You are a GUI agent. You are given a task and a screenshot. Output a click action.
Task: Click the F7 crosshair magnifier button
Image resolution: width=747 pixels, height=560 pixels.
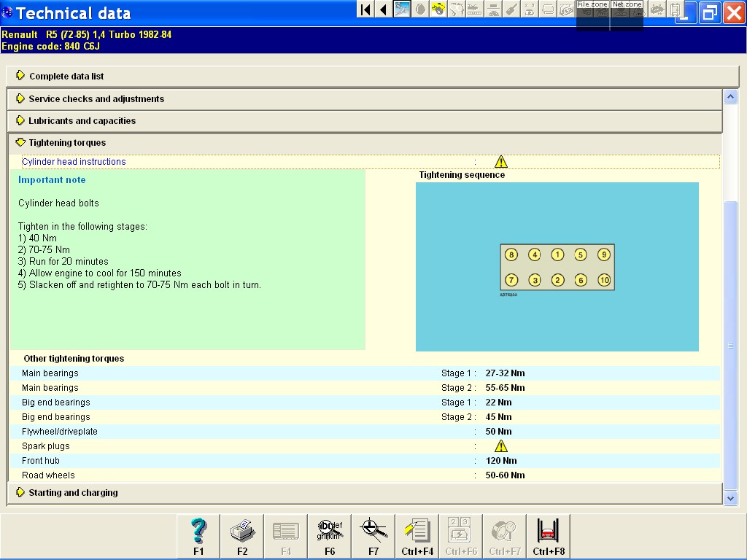coord(373,536)
